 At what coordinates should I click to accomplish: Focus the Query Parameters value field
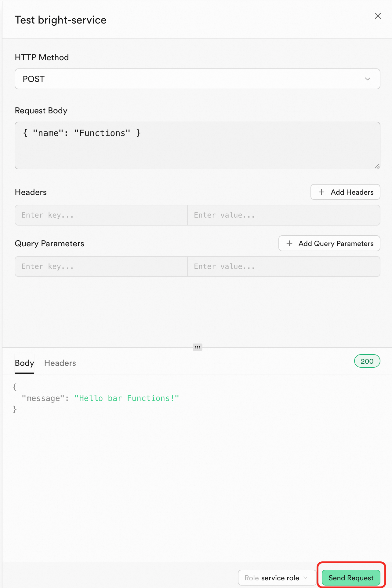[283, 266]
